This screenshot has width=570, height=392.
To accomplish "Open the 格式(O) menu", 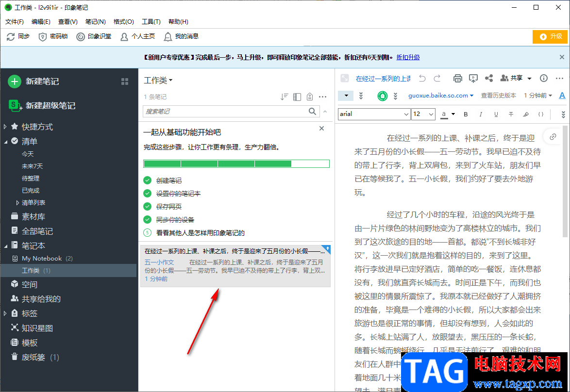I will tap(124, 22).
